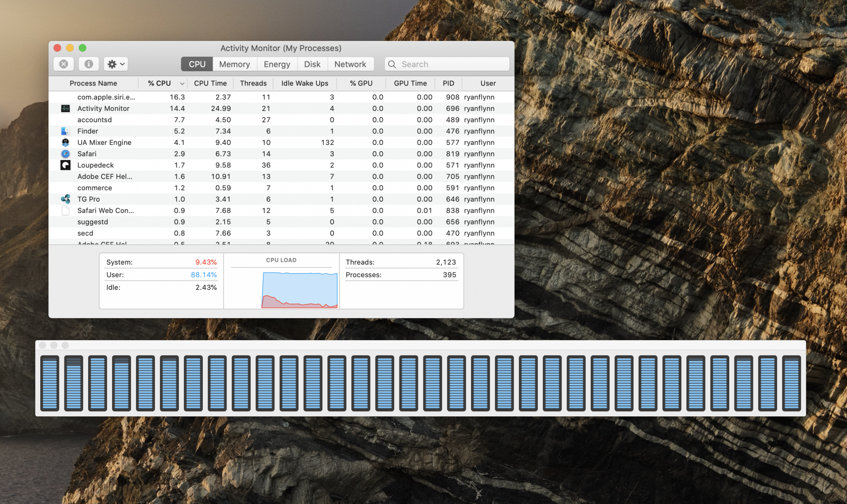This screenshot has height=504, width=847.
Task: Select the secd process row
Action: [282, 233]
